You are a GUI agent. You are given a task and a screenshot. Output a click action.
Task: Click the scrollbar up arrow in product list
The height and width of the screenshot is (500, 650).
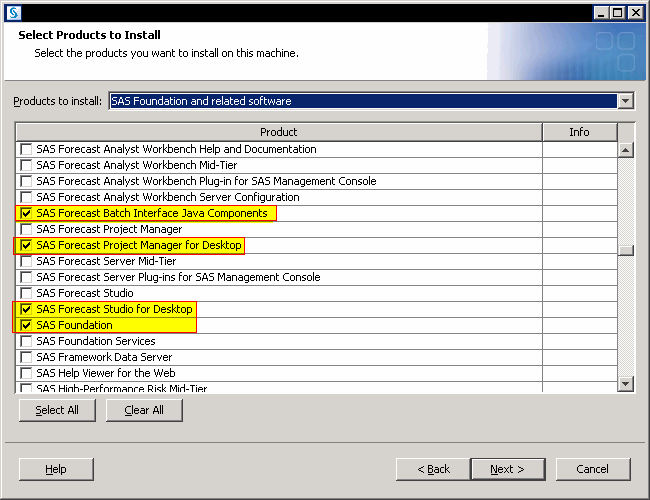pos(626,150)
